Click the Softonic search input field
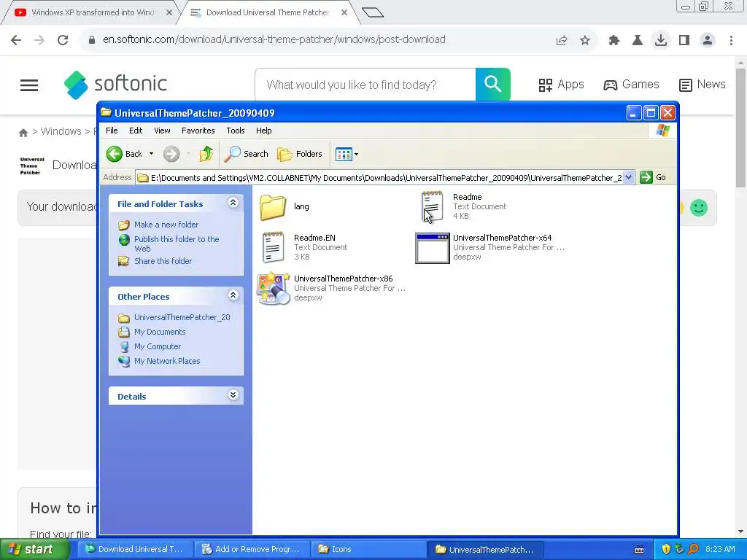 click(x=365, y=85)
